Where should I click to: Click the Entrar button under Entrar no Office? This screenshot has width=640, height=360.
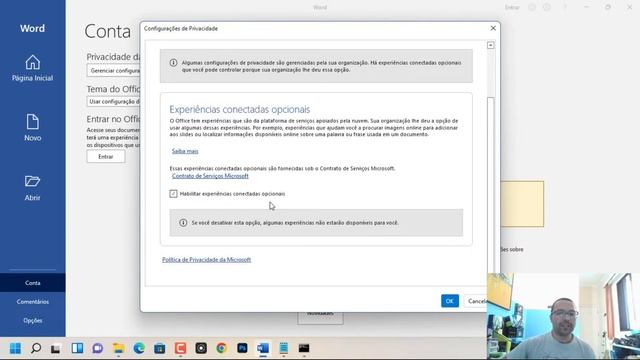[x=106, y=157]
